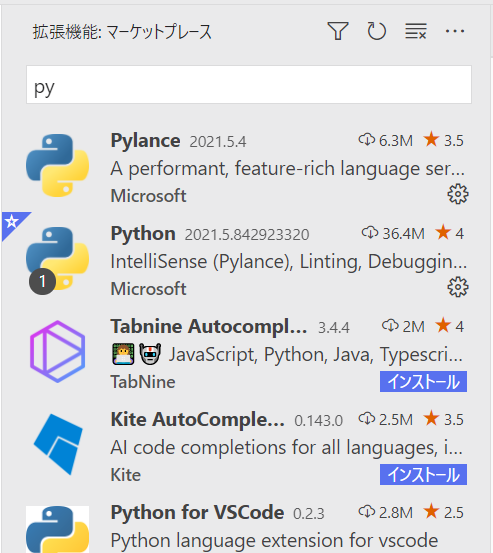Image resolution: width=493 pixels, height=553 pixels.
Task: Click 'AI code completions for all languages'
Action: pos(286,448)
